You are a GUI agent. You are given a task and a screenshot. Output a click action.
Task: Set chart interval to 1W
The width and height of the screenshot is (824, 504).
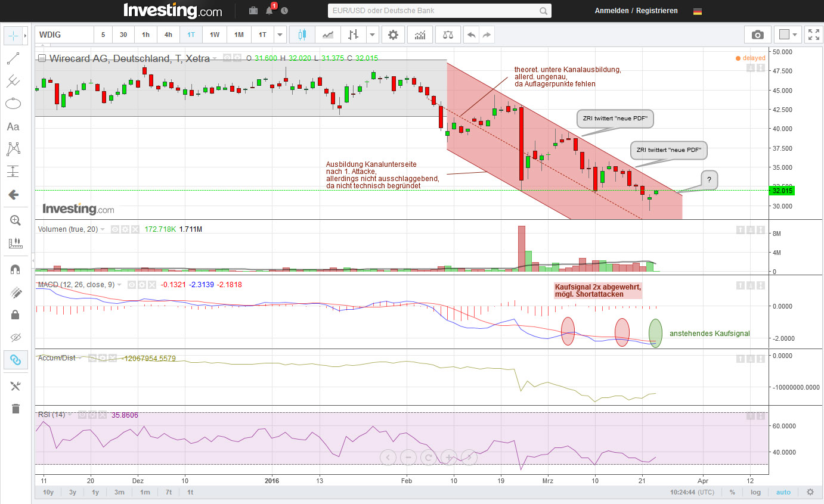pyautogui.click(x=215, y=35)
